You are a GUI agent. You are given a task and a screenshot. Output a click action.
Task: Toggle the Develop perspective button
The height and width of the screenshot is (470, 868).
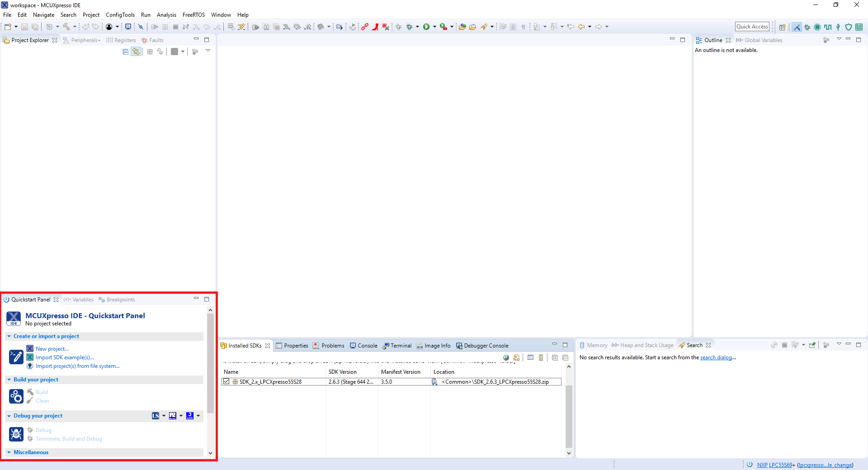(797, 27)
